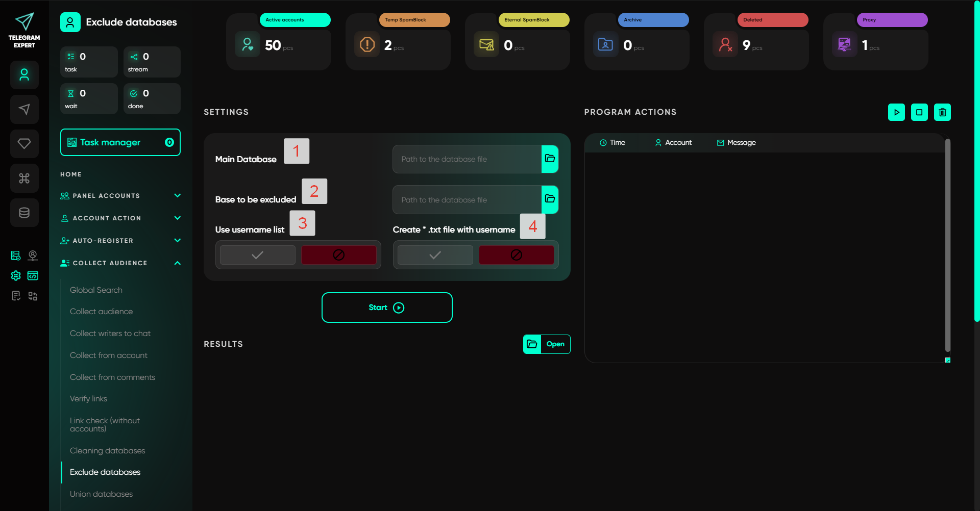
Task: Clear log with the trash icon
Action: pos(942,112)
